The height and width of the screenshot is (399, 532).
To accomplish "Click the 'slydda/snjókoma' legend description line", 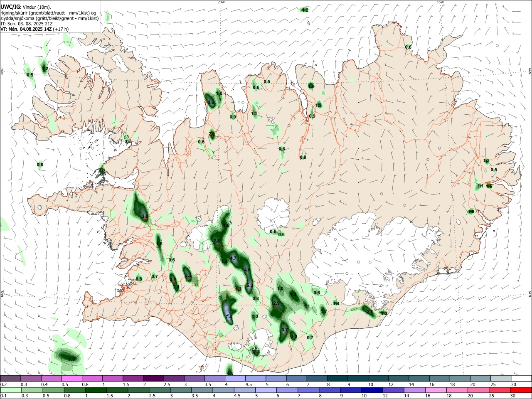I will point(49,18).
